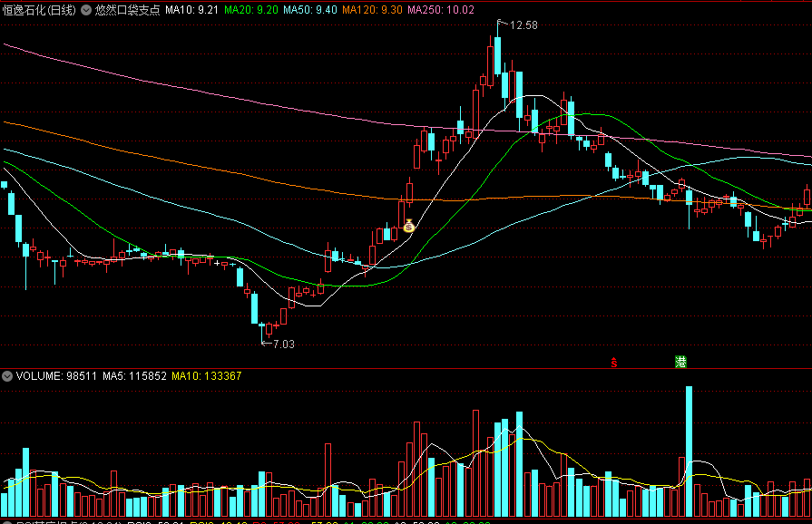Click the orange MA120: 9.30 label
This screenshot has width=812, height=524.
click(x=372, y=10)
